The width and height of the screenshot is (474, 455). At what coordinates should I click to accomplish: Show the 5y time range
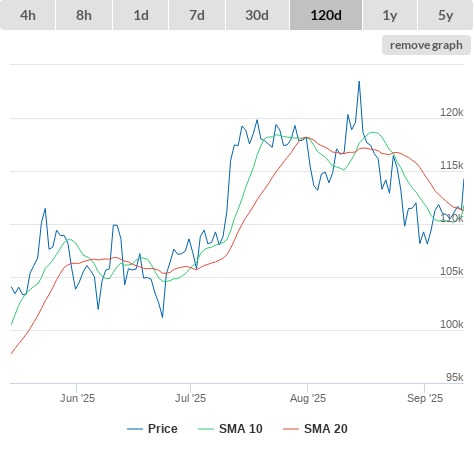pos(446,15)
